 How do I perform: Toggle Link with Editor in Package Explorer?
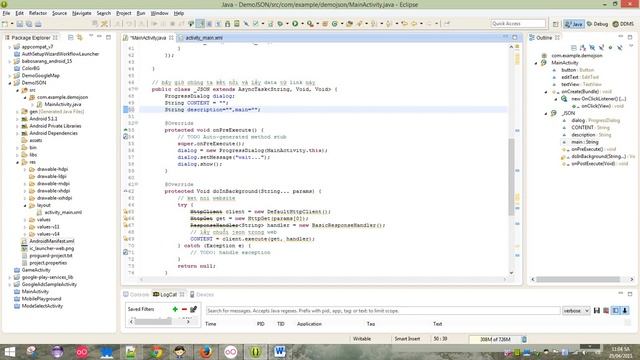point(80,38)
